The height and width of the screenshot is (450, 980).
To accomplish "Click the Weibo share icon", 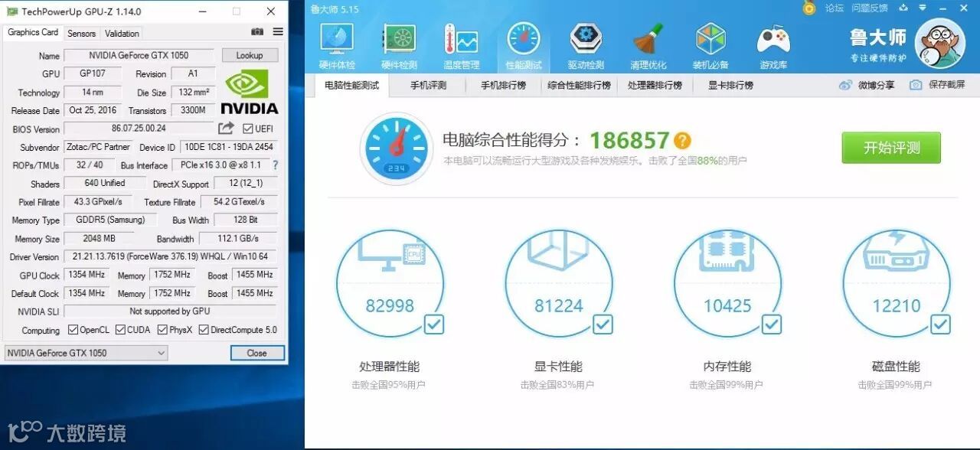I will click(x=845, y=85).
